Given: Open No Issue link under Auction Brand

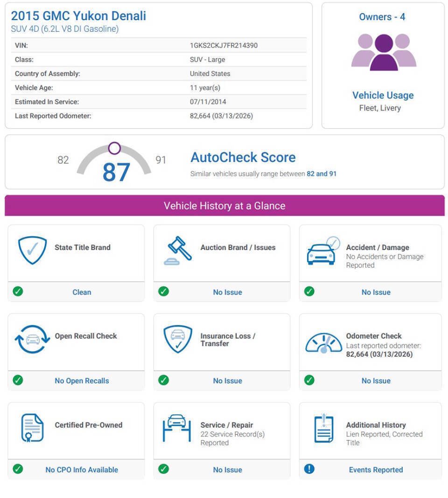Looking at the screenshot, I should point(227,292).
